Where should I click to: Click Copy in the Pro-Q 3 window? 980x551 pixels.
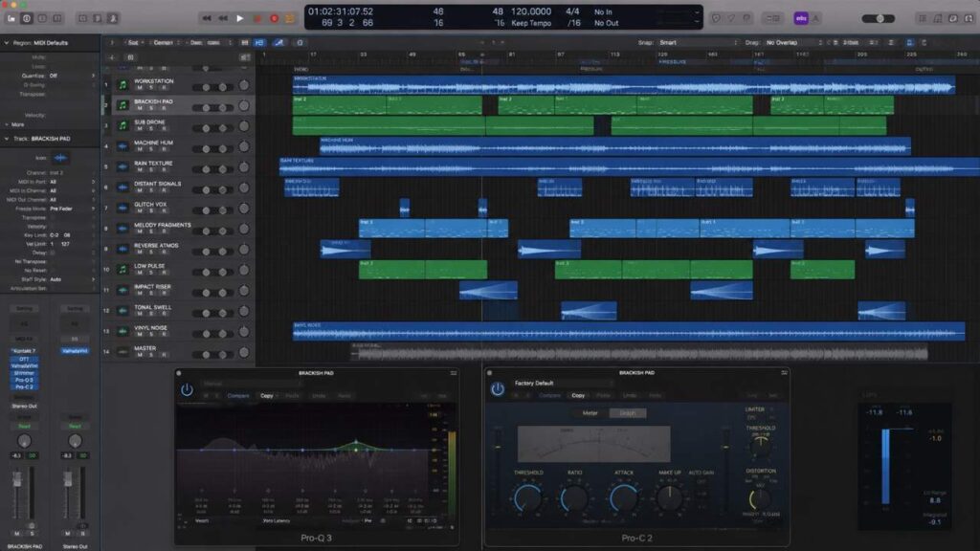click(x=267, y=396)
